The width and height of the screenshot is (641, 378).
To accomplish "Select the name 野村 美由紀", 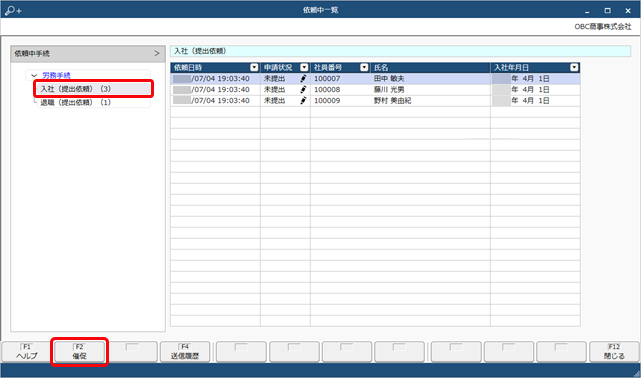I will (x=392, y=101).
